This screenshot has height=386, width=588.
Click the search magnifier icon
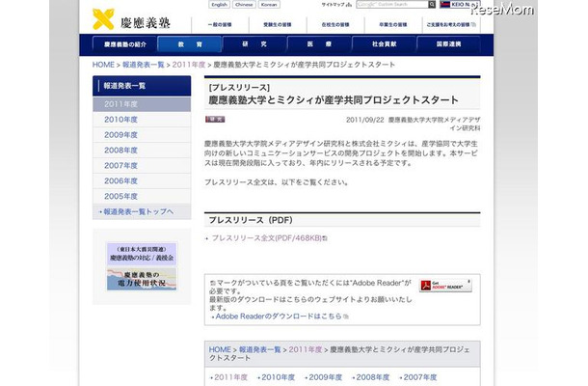432,5
